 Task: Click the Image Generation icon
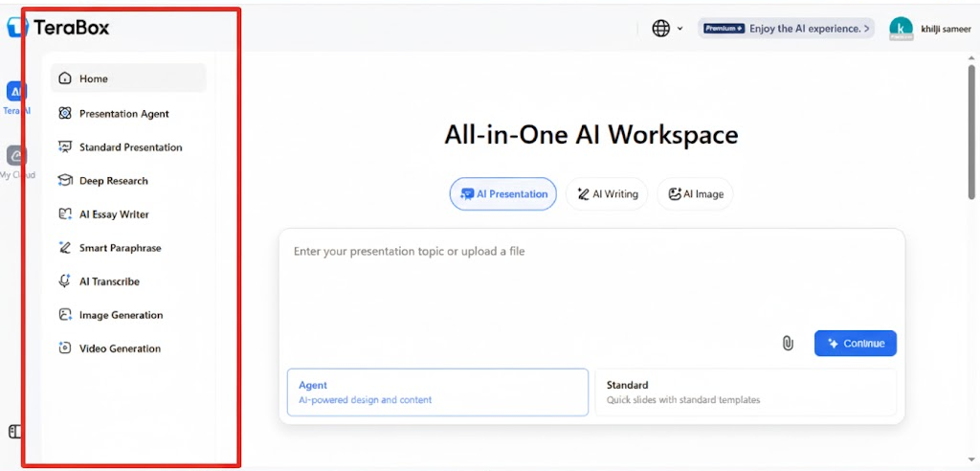pyautogui.click(x=65, y=315)
